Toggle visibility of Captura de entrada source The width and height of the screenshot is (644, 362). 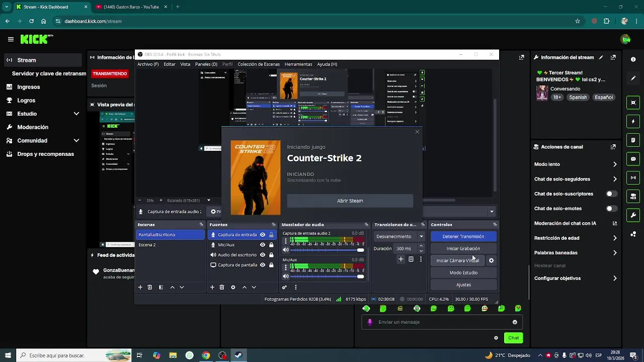pos(263,235)
